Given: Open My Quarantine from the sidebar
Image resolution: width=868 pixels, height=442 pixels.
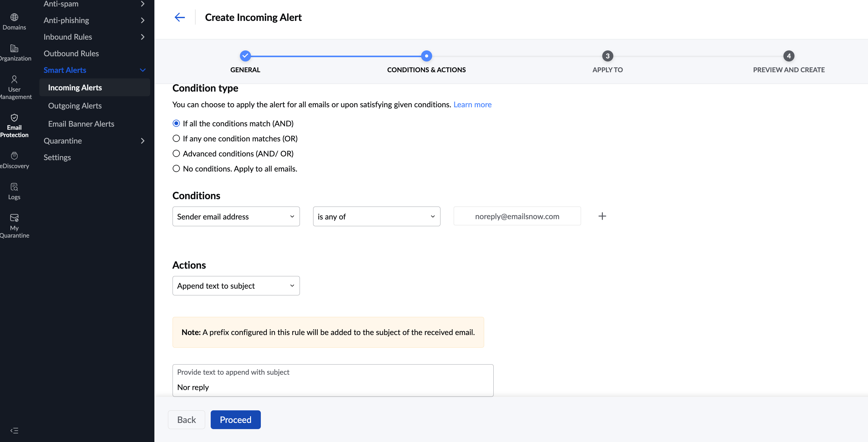Looking at the screenshot, I should pos(14,226).
